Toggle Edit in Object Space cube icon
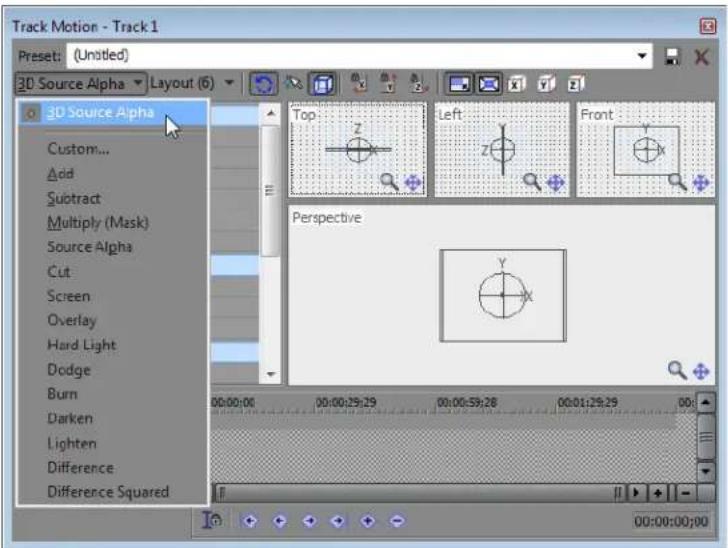 point(323,84)
